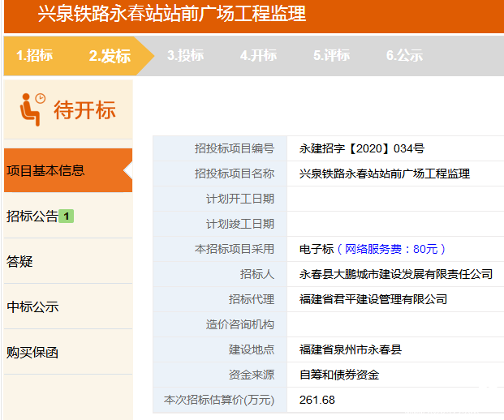Click 福建省君平建设管理有限公司 agency value
The width and height of the screenshot is (504, 420).
pyautogui.click(x=373, y=299)
